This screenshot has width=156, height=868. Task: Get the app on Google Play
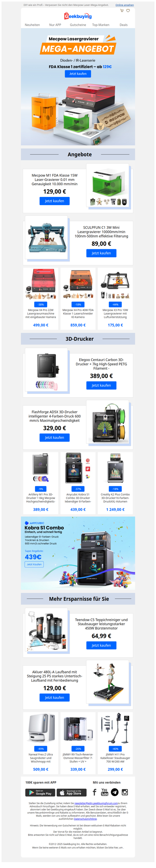(x=40, y=793)
